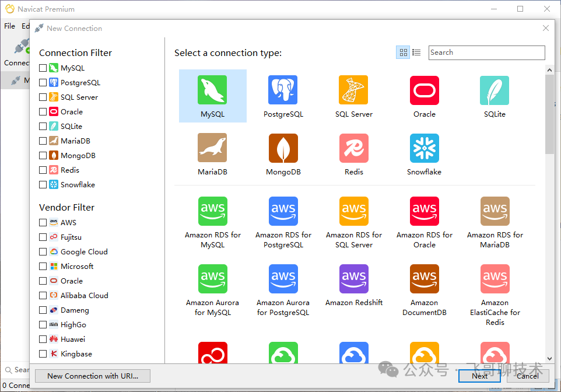Select the Amazon Redshift icon
561x392 pixels.
tap(354, 279)
